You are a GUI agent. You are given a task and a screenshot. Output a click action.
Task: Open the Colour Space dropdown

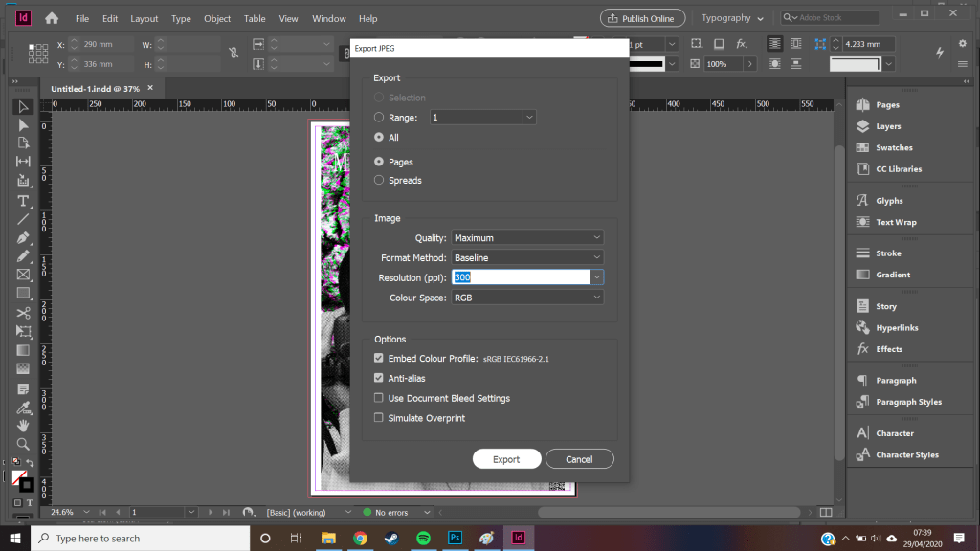pyautogui.click(x=527, y=298)
